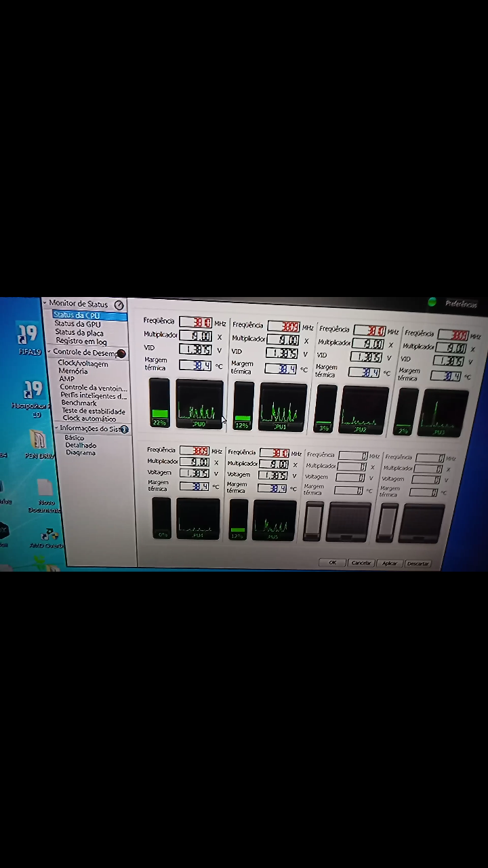Image resolution: width=488 pixels, height=868 pixels.
Task: Click the CPU1 Frequência value field
Action: click(283, 327)
